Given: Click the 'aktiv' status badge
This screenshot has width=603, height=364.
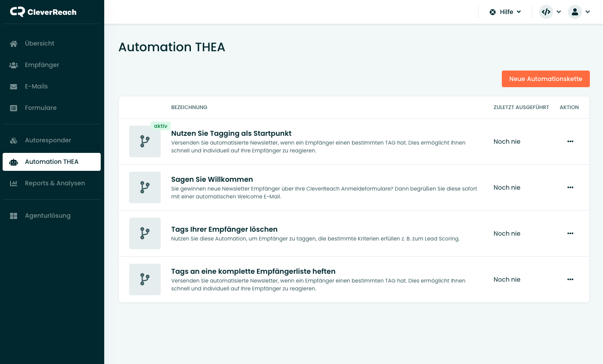Looking at the screenshot, I should click(x=161, y=126).
